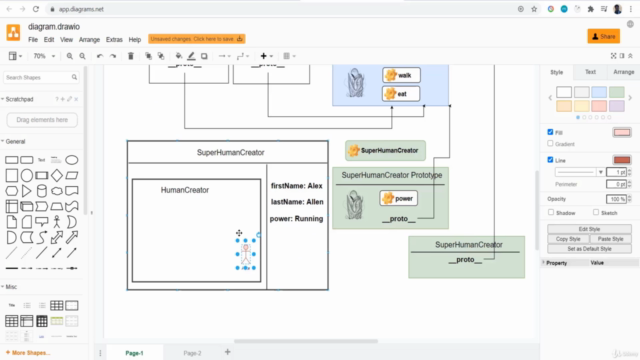640x360 pixels.
Task: Collapse the toolbar with the chevron icon
Action: click(x=630, y=56)
